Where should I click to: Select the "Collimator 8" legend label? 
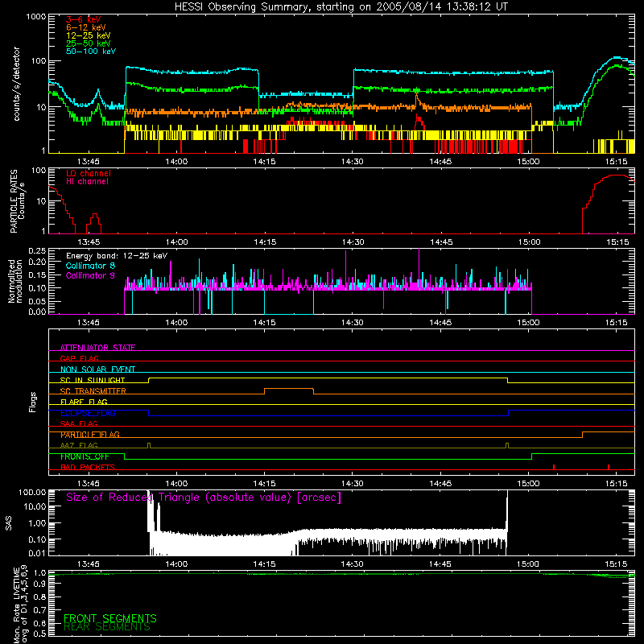point(90,266)
